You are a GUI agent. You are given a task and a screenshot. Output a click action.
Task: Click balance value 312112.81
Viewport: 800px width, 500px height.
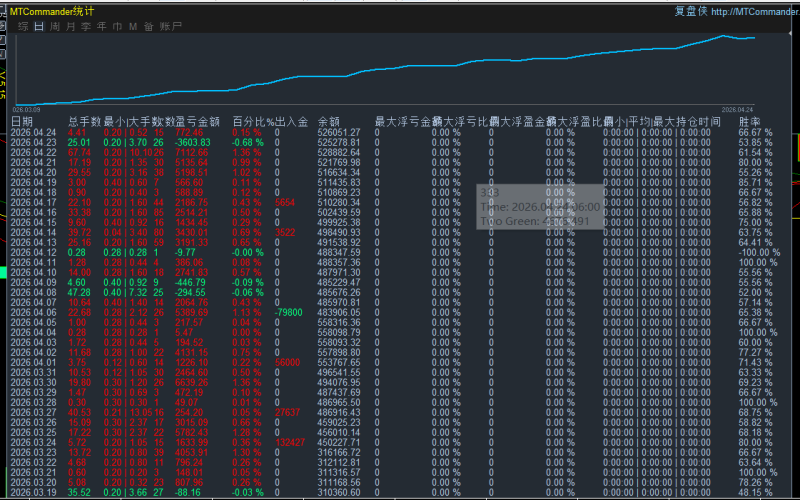click(x=339, y=463)
